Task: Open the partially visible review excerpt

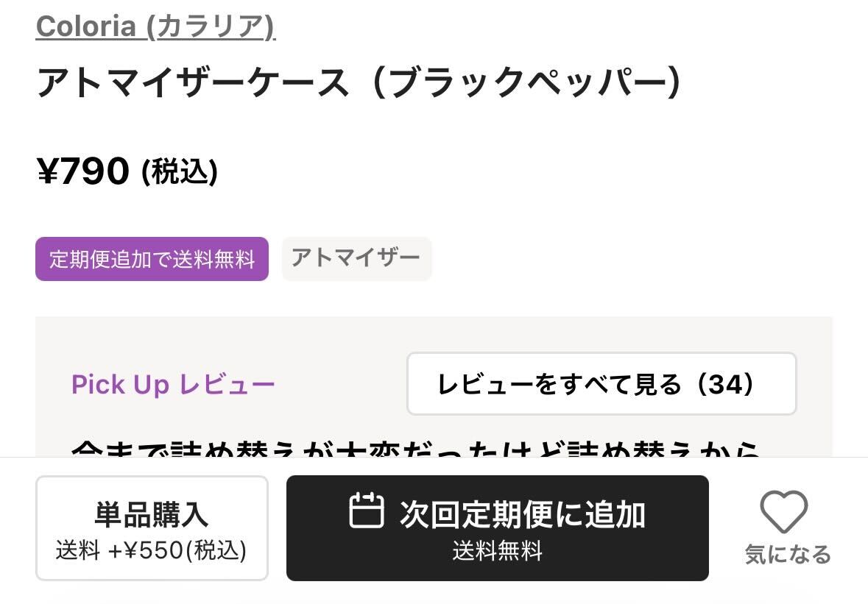Action: coord(416,447)
